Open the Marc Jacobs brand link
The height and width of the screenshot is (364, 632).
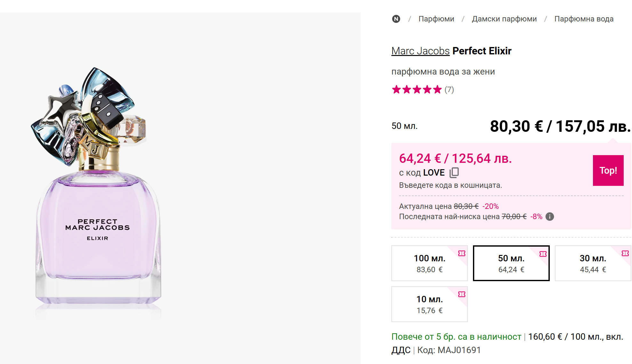[x=420, y=51]
